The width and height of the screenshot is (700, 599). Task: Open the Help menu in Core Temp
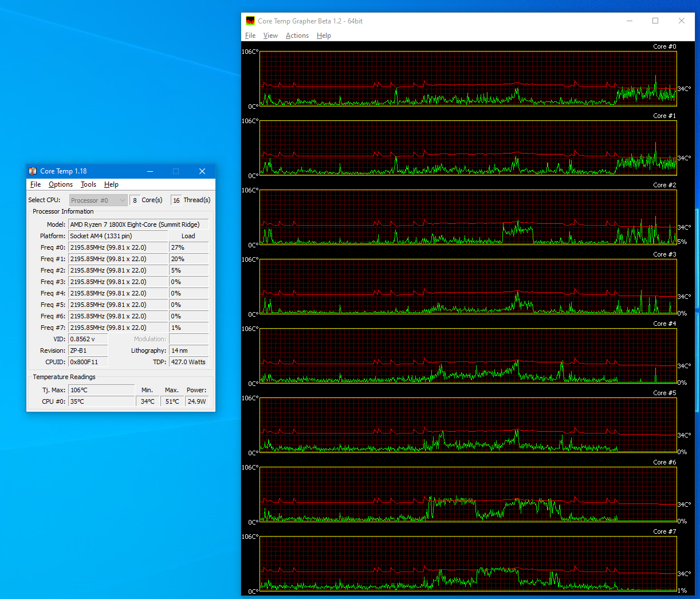click(x=111, y=184)
